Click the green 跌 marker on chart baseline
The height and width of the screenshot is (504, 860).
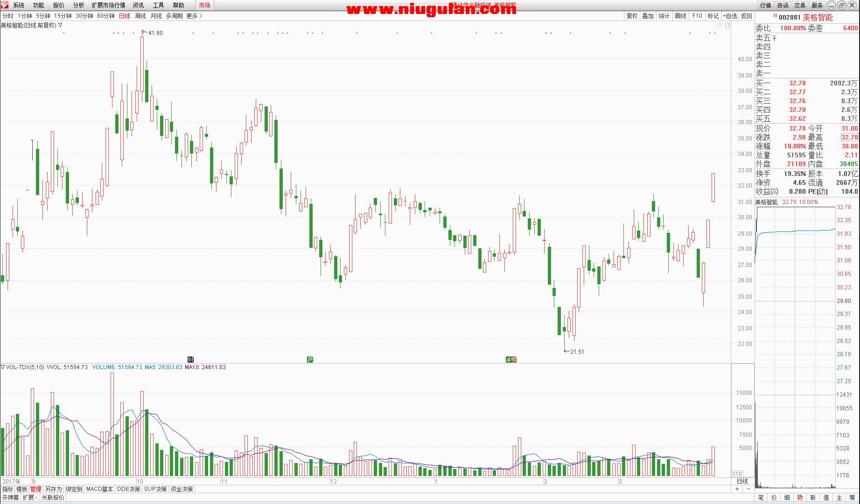[x=310, y=359]
